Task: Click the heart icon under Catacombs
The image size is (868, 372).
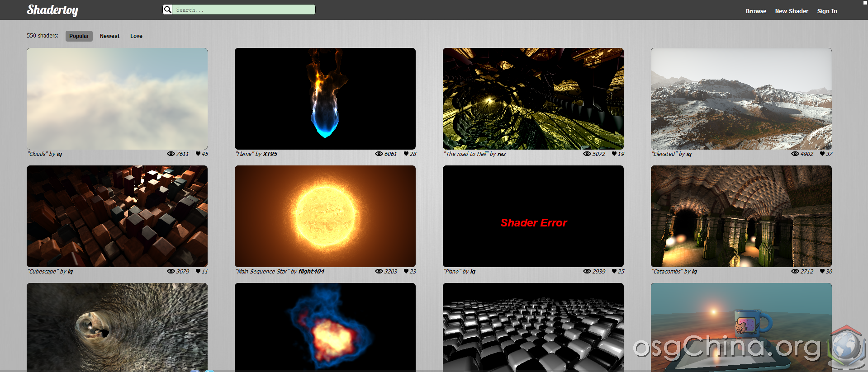Action: pos(822,271)
